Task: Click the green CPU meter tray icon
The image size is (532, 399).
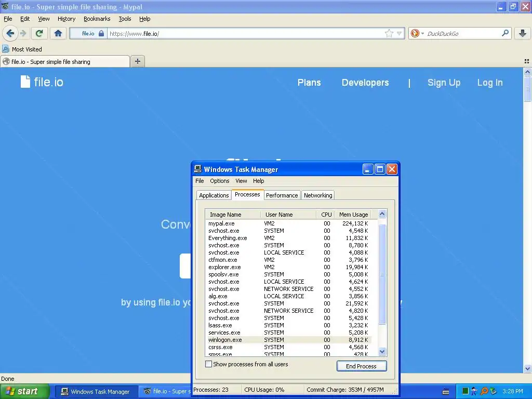Action: (x=465, y=391)
